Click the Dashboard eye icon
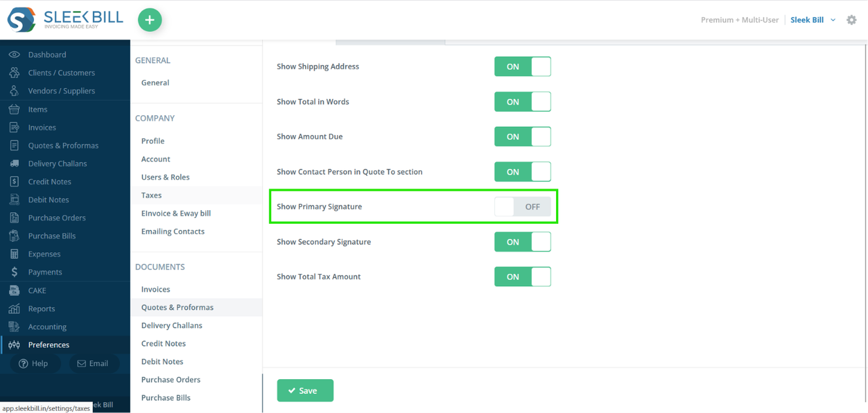868x413 pixels. tap(14, 54)
